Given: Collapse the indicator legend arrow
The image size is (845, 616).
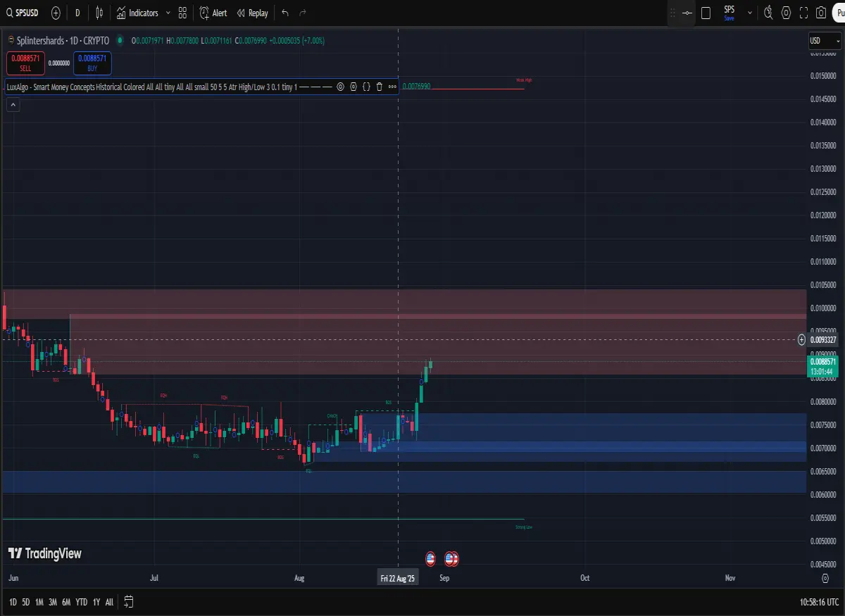Looking at the screenshot, I should (x=13, y=105).
